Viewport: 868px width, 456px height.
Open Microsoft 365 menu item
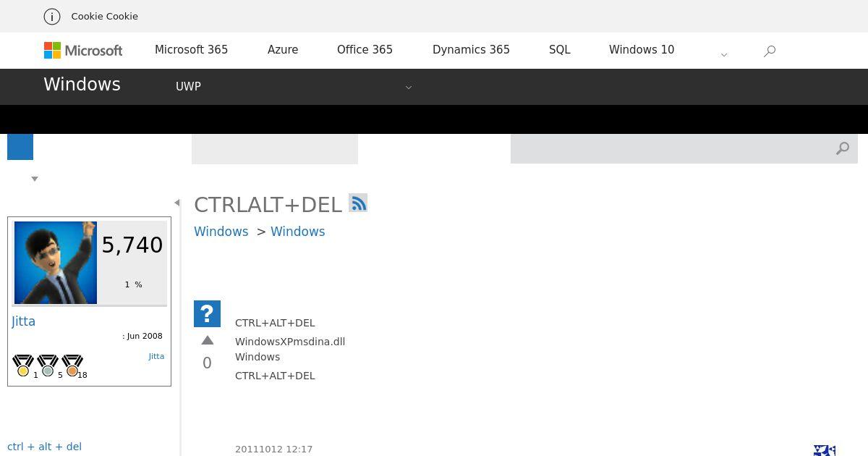click(191, 50)
